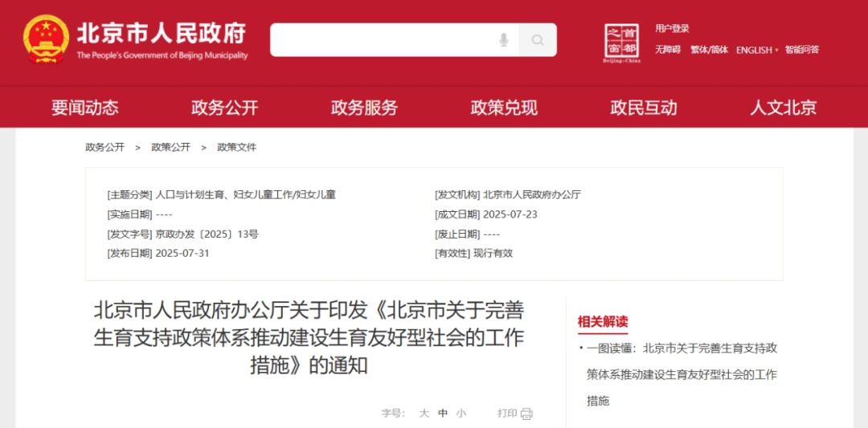This screenshot has height=428, width=868.
Task: Open the 要闻动态 menu
Action: coord(84,108)
